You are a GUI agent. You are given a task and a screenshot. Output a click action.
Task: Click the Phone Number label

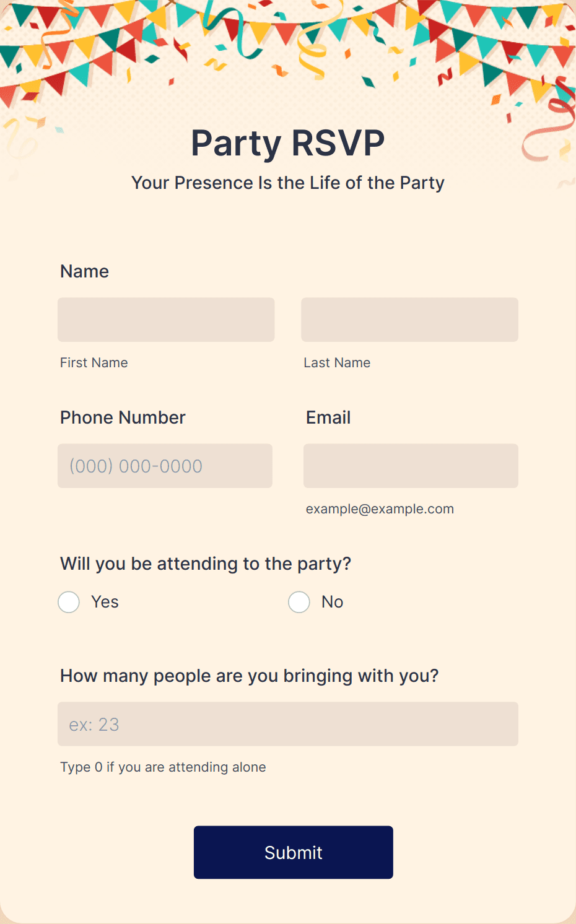(123, 417)
